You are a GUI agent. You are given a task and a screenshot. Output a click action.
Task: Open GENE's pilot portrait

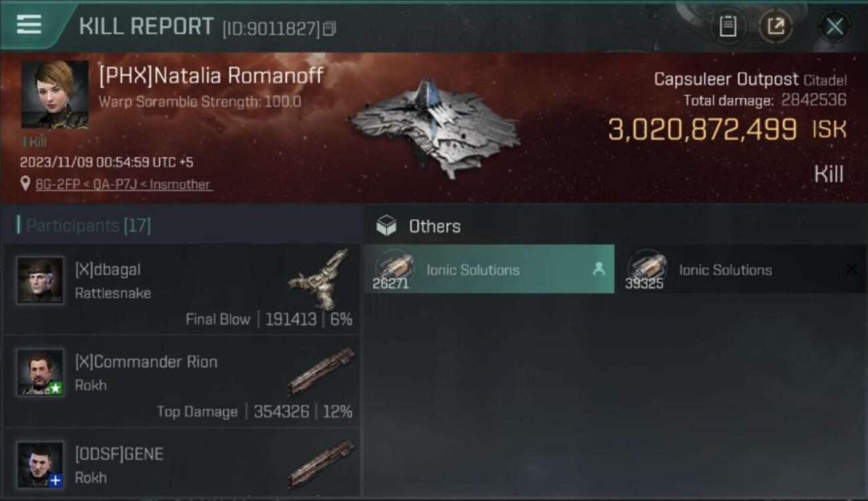click(x=41, y=464)
